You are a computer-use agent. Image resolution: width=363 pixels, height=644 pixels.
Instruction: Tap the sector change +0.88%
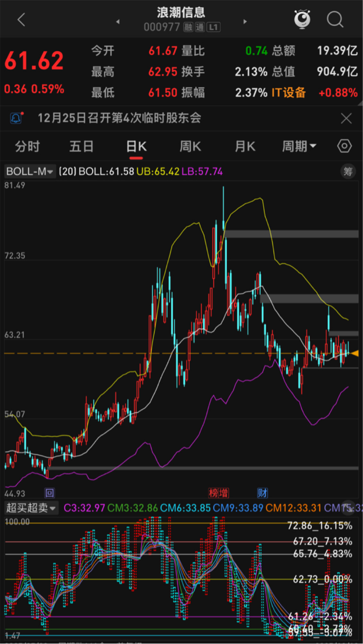pyautogui.click(x=338, y=93)
